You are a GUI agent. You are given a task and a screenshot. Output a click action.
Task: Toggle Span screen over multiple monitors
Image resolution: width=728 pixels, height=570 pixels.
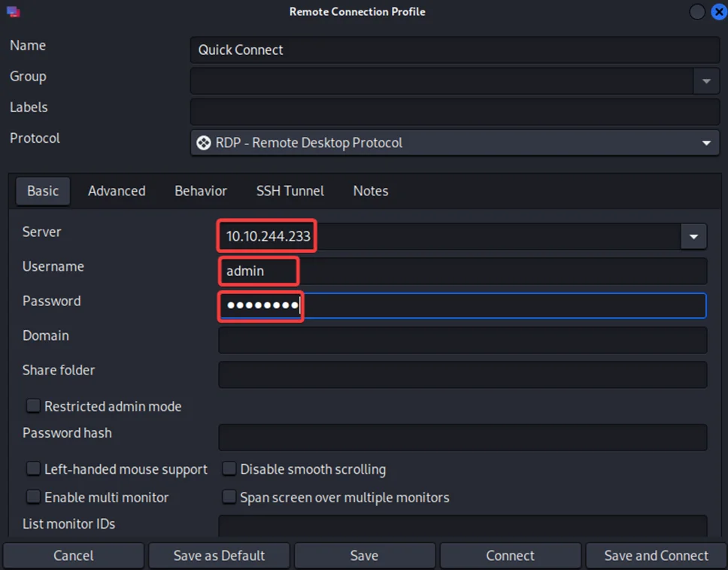pos(229,497)
